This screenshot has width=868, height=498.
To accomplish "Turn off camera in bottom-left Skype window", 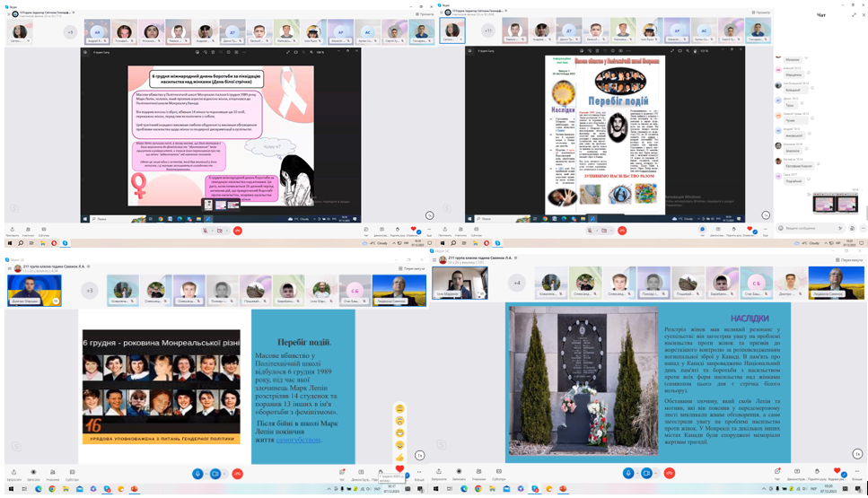I will pos(215,474).
